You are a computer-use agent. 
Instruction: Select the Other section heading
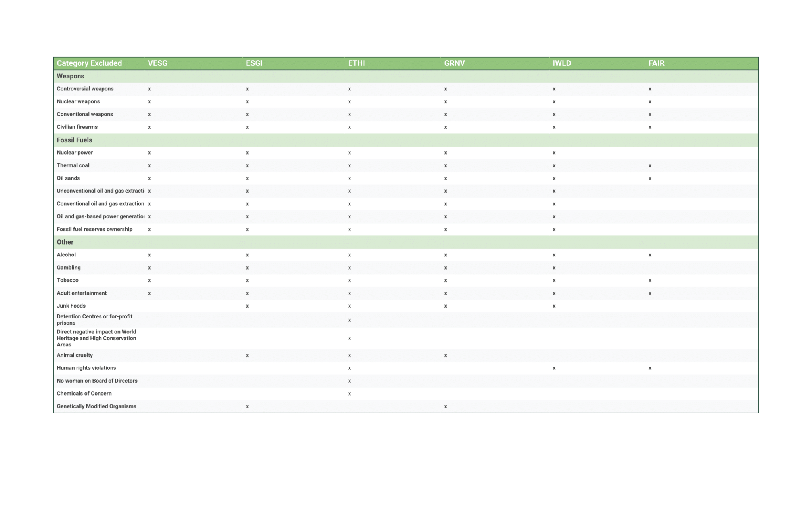pos(65,242)
